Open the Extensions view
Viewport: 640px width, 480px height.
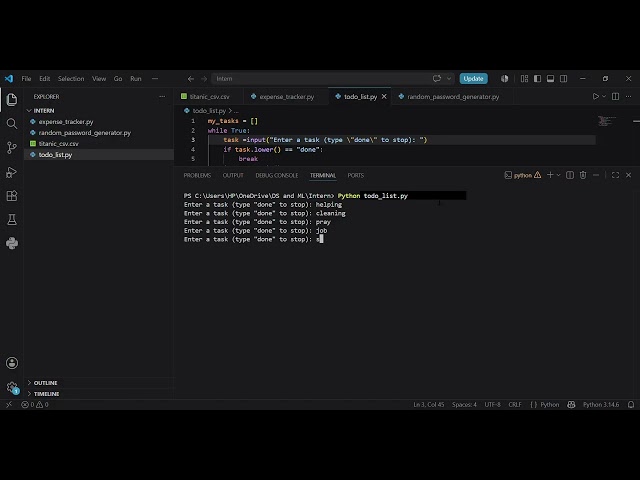[12, 196]
